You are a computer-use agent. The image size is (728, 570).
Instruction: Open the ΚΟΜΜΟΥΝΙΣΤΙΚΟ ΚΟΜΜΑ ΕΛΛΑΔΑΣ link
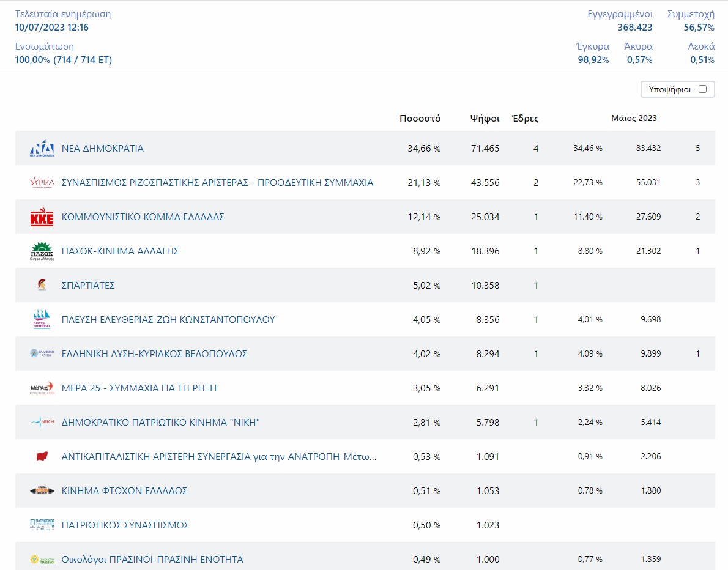[143, 217]
